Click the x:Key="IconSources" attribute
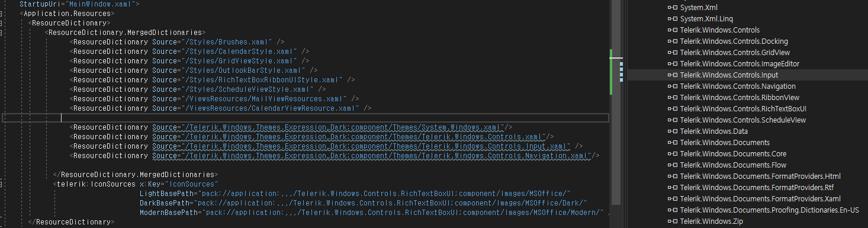 point(179,184)
